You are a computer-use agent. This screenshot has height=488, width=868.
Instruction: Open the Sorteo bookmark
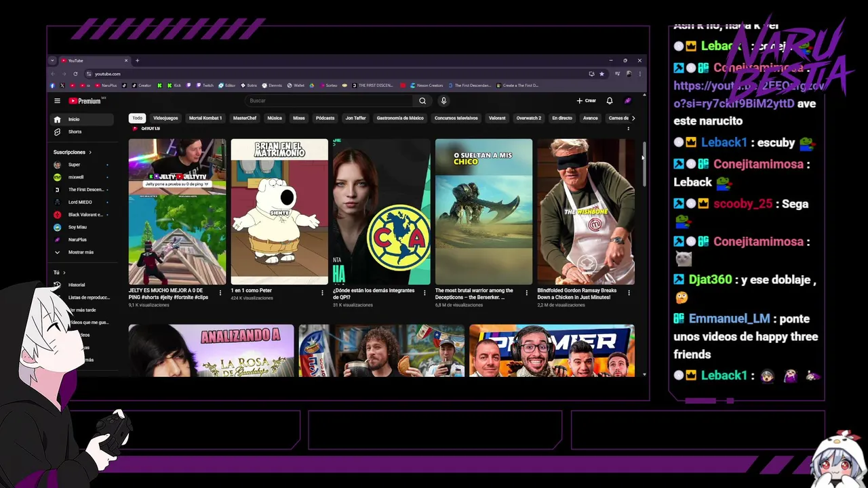click(328, 85)
